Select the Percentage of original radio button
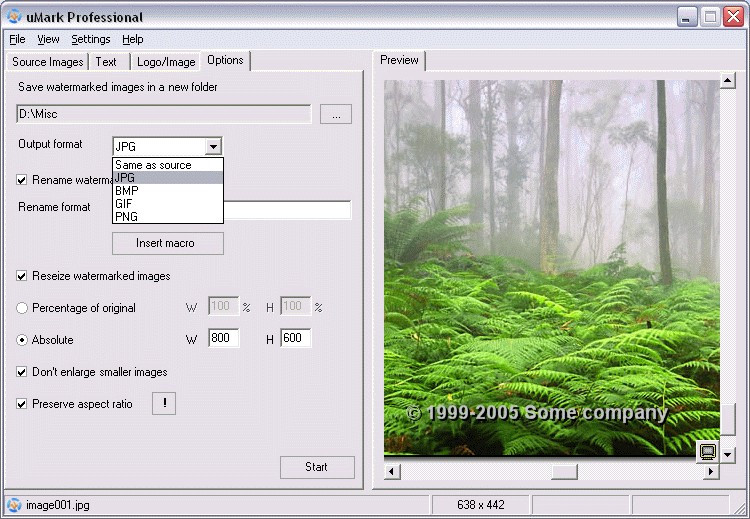 22,308
